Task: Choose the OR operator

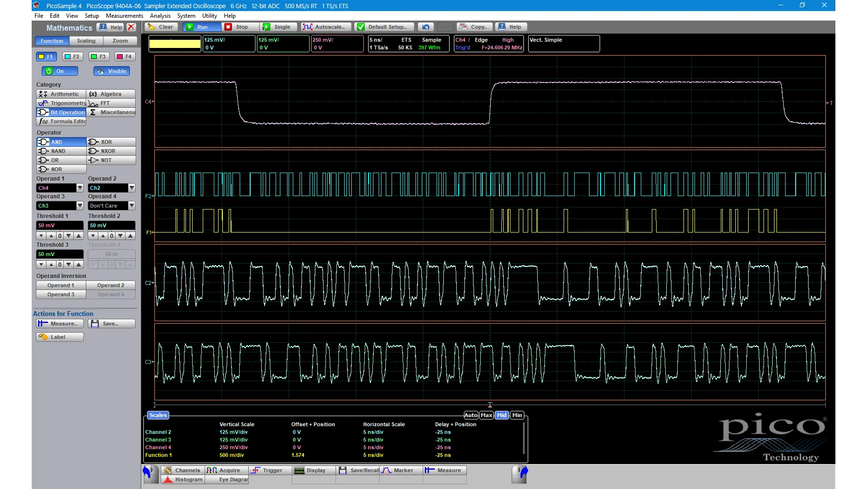Action: [61, 160]
